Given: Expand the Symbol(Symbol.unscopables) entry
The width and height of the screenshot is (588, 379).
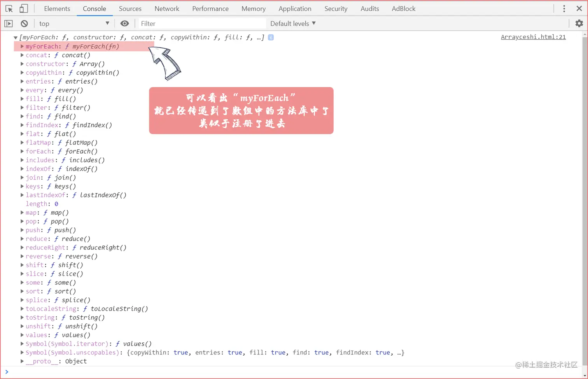Looking at the screenshot, I should [22, 352].
